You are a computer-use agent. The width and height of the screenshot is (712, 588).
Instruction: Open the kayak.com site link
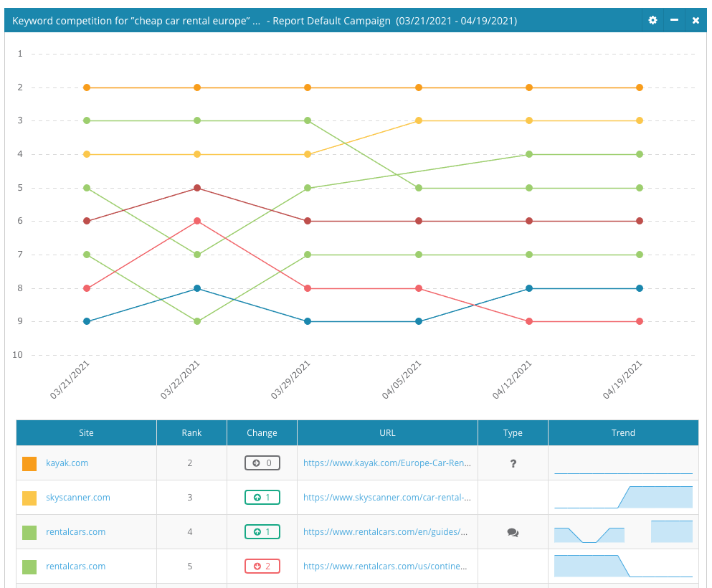point(67,463)
